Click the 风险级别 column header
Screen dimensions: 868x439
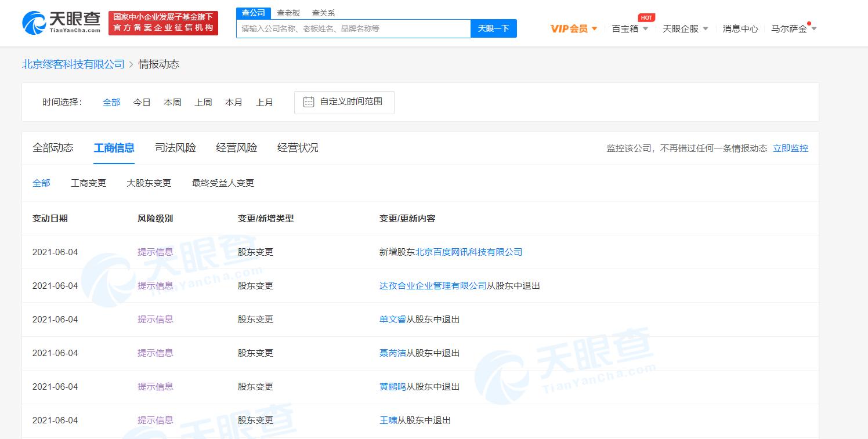155,219
